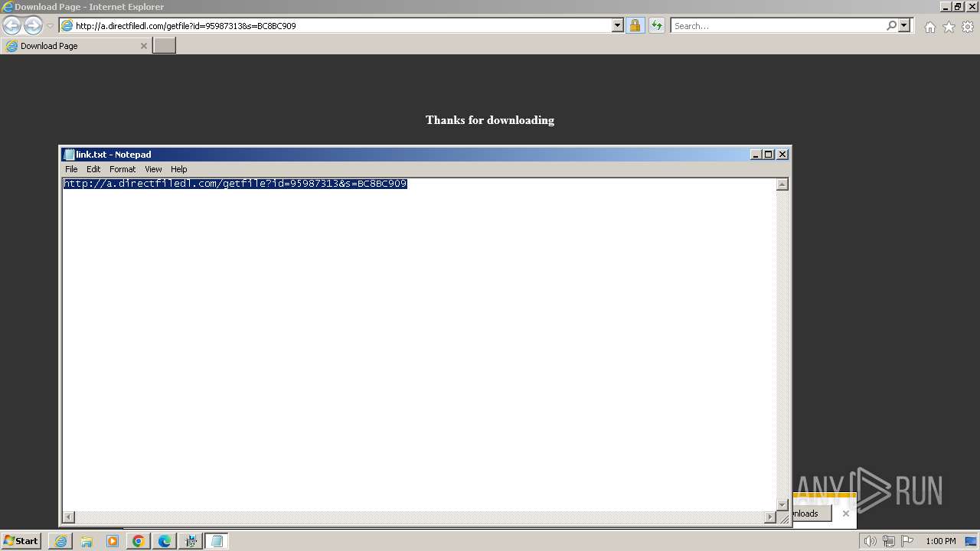Click the Show desktop button

click(971, 541)
